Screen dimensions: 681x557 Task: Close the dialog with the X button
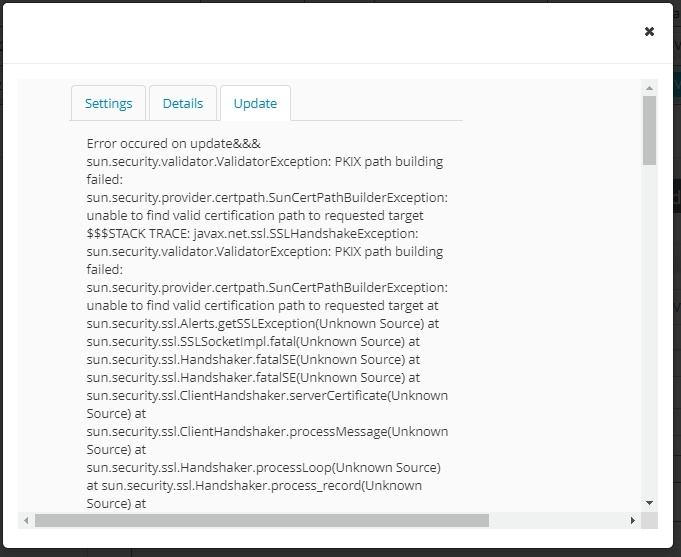[x=649, y=32]
